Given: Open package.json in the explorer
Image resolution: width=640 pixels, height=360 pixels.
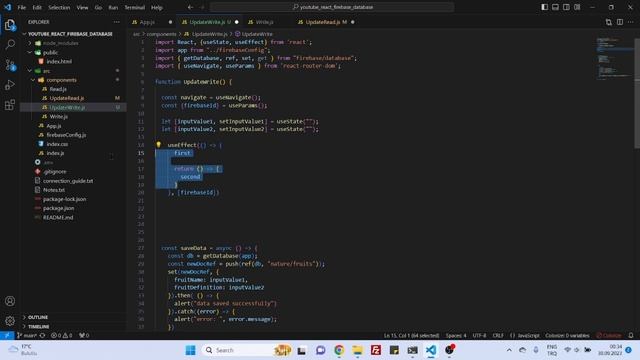Looking at the screenshot, I should (x=58, y=208).
